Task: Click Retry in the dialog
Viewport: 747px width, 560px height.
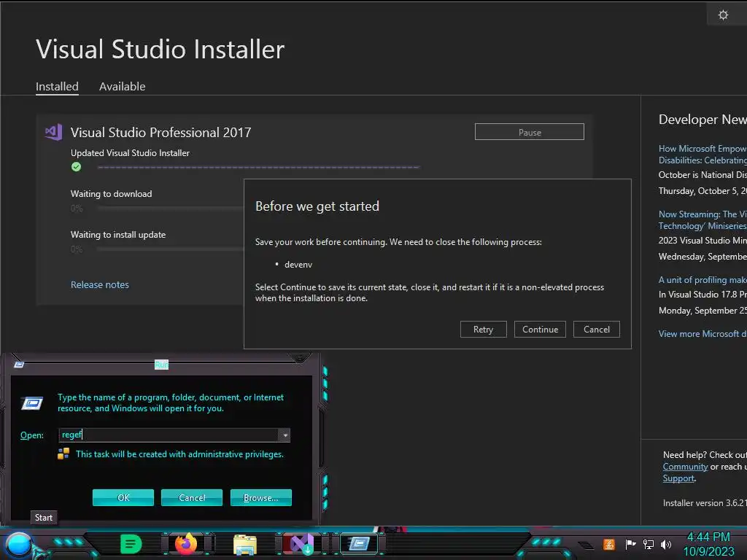Action: [x=483, y=330]
